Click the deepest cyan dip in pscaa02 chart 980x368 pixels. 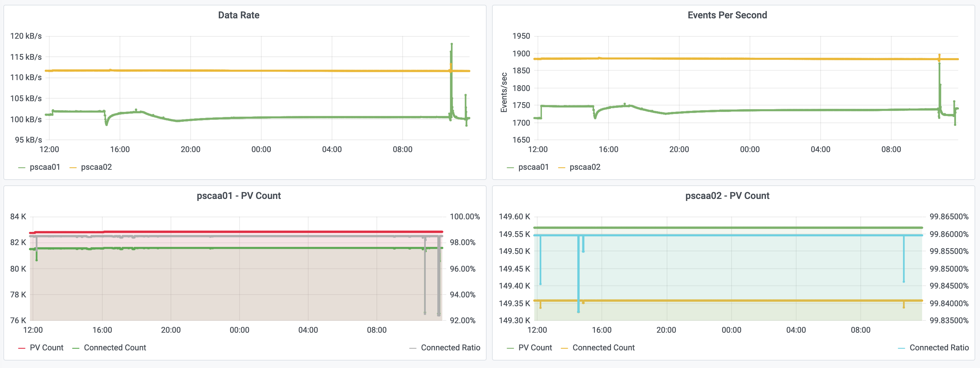[x=578, y=311]
